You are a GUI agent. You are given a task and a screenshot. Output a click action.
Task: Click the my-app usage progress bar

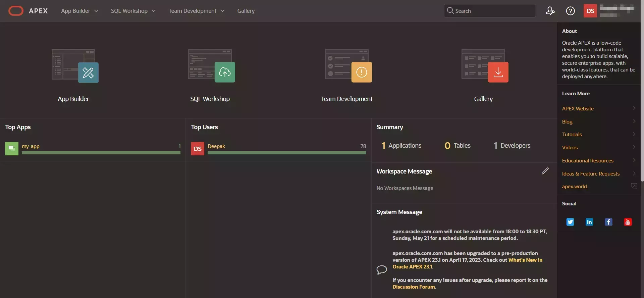tap(101, 153)
